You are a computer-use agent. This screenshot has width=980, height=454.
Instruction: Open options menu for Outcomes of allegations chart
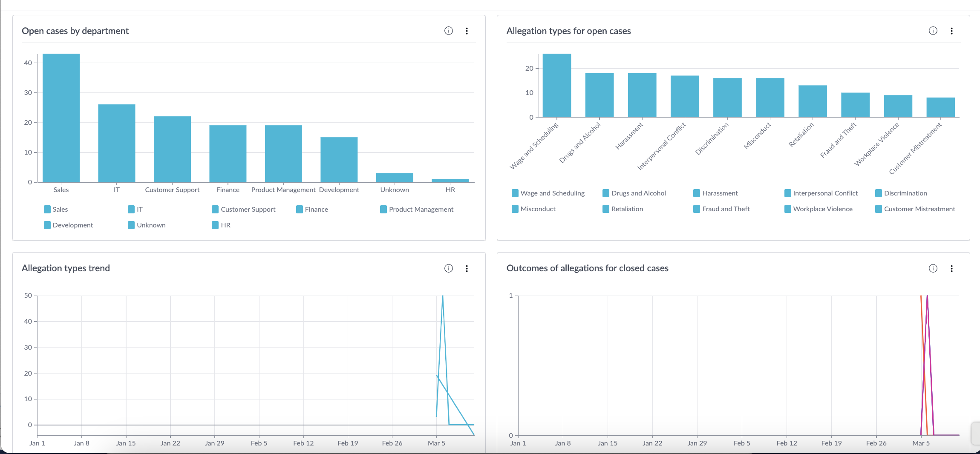click(x=951, y=268)
